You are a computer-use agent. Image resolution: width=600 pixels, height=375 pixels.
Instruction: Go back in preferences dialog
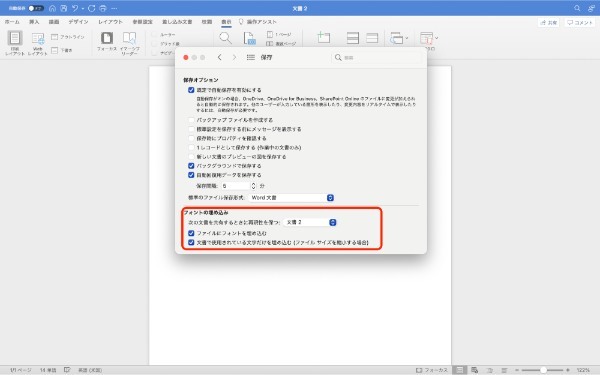[220, 57]
